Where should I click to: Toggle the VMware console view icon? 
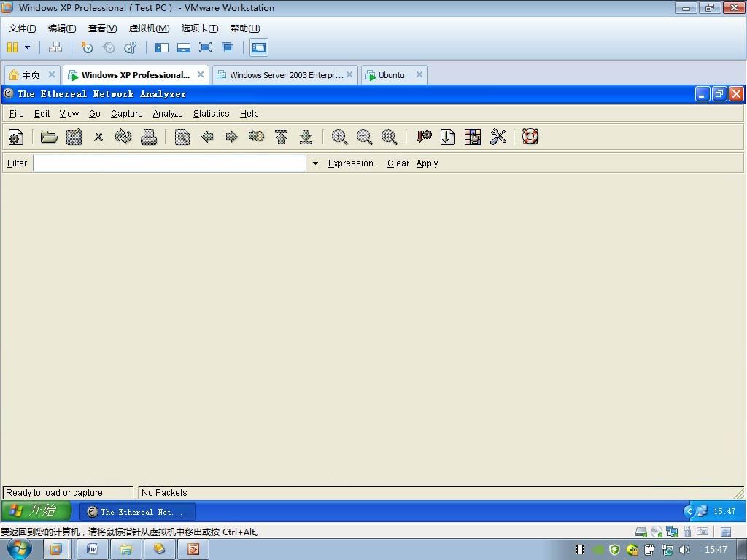(x=259, y=47)
